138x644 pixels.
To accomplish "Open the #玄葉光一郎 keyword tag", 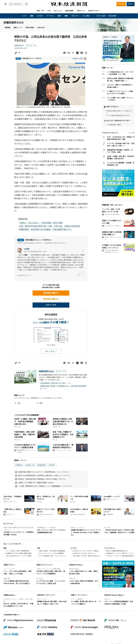I will click(x=30, y=465).
